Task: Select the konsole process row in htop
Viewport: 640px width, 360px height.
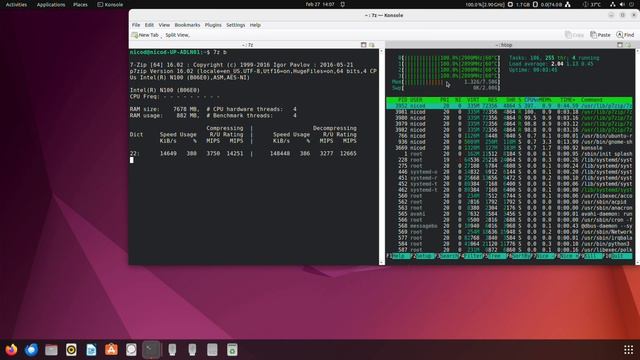Action: coord(509,148)
